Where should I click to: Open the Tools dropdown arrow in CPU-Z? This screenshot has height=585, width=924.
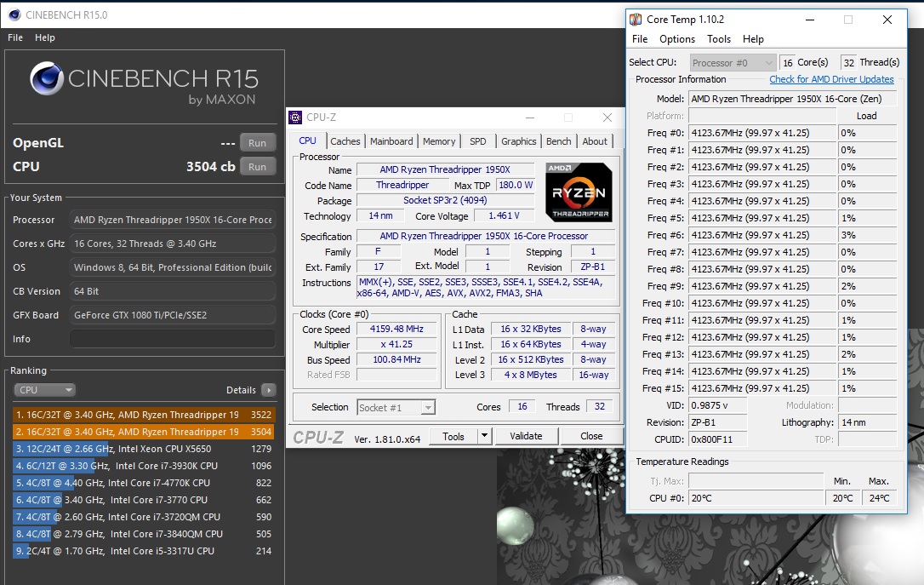pos(484,436)
